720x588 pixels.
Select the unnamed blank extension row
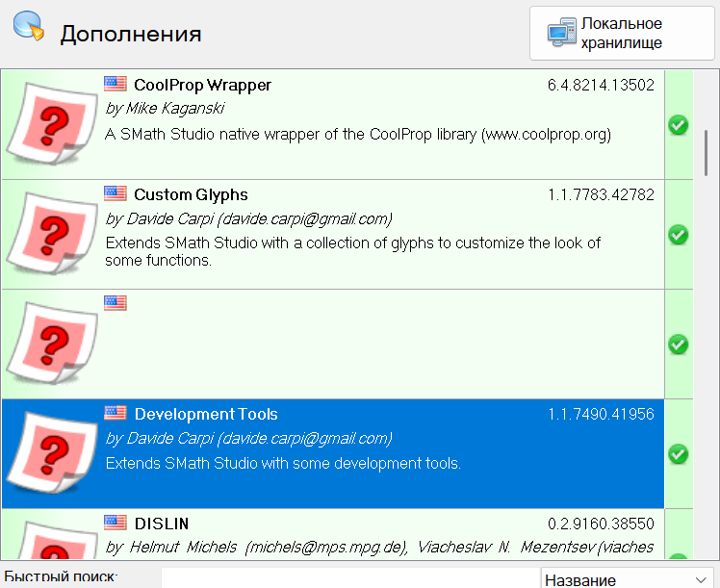(x=385, y=345)
